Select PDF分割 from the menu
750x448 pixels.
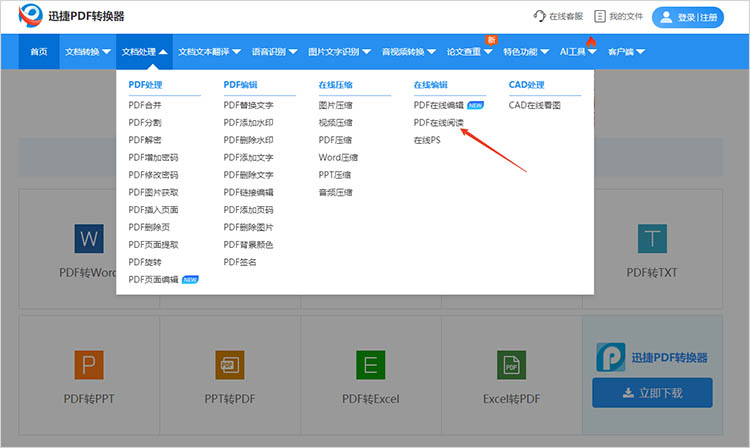tap(145, 123)
